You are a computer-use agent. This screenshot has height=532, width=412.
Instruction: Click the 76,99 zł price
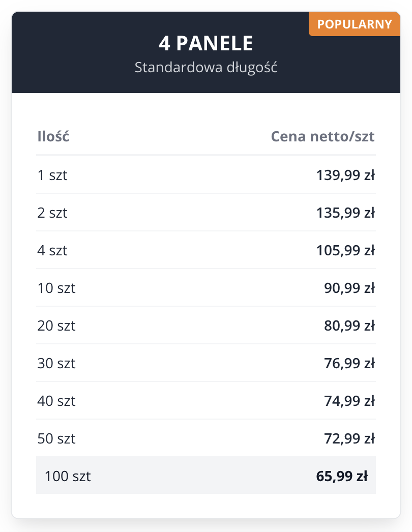349,363
